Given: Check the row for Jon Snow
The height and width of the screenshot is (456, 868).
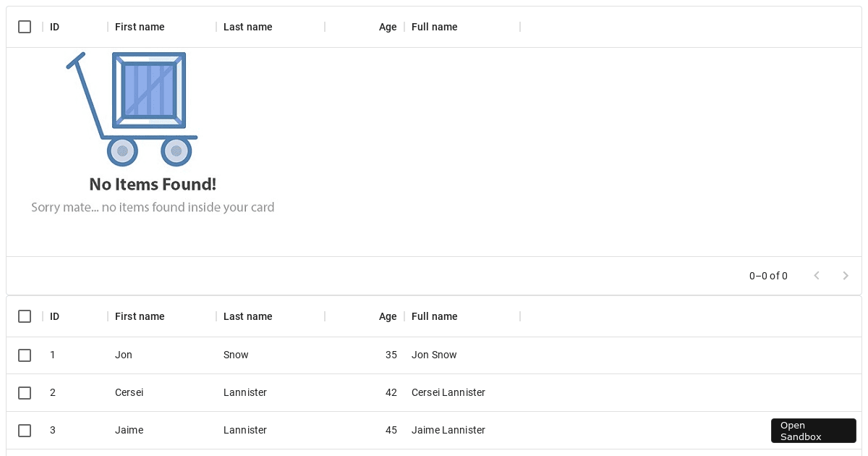Looking at the screenshot, I should [x=25, y=355].
